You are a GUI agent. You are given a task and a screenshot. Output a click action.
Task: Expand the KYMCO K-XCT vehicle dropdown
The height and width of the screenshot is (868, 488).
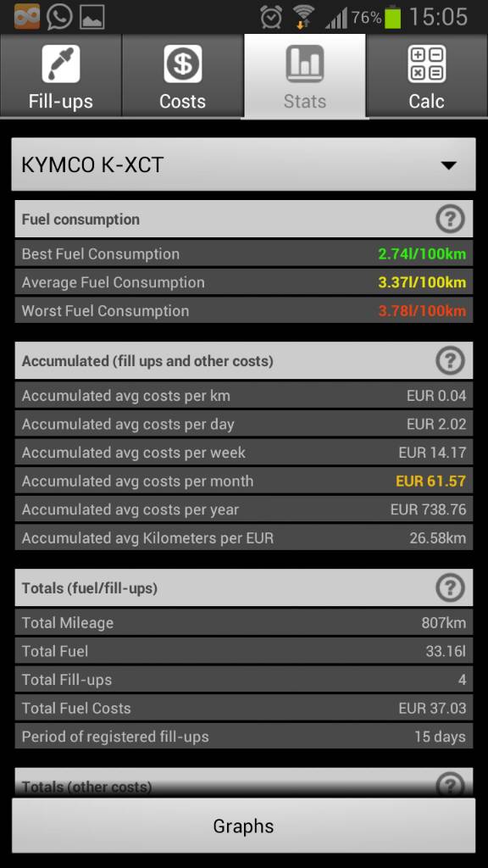pos(243,164)
